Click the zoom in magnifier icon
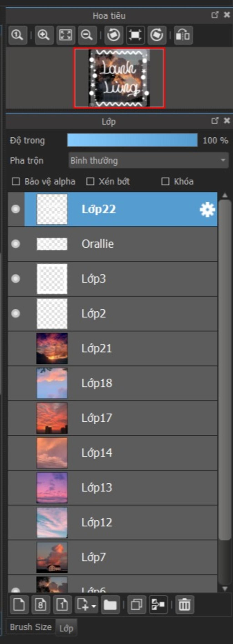233x644 pixels. click(44, 35)
